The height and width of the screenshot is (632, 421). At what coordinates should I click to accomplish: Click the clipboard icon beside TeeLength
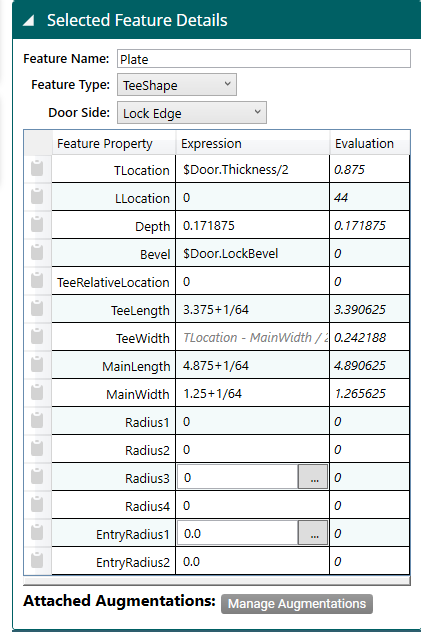(37, 308)
